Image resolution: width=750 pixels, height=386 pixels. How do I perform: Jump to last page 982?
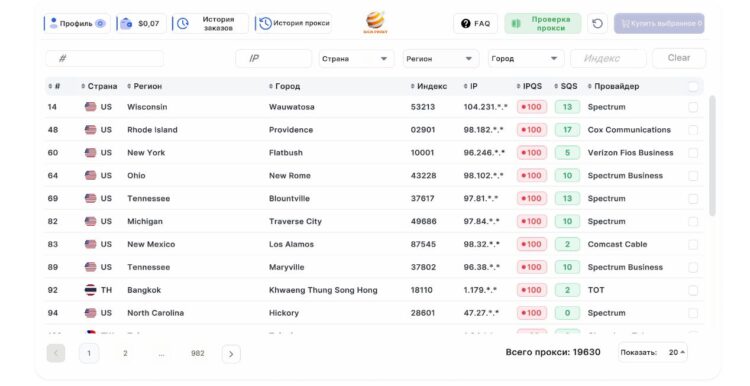[198, 353]
